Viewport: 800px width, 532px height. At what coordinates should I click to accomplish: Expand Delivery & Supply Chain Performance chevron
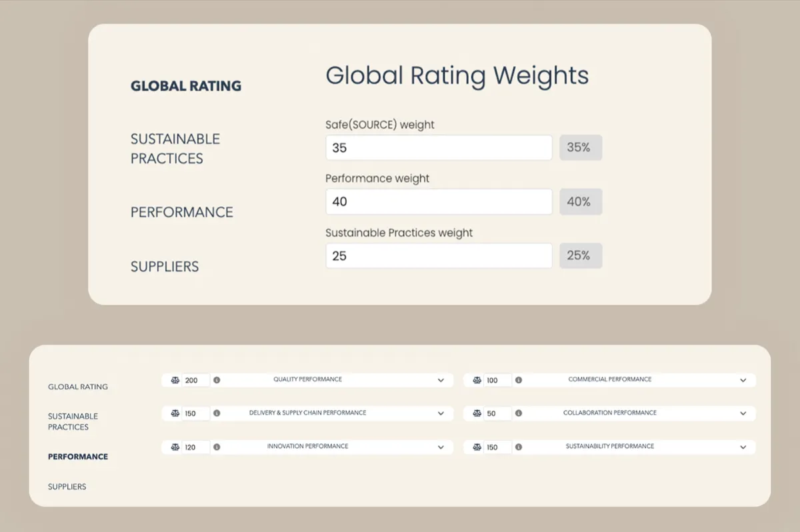tap(441, 413)
